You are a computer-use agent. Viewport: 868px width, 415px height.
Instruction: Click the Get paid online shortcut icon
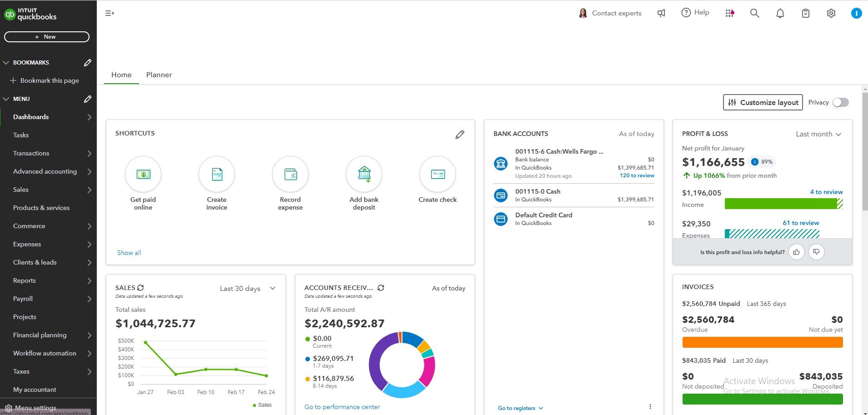pos(143,175)
